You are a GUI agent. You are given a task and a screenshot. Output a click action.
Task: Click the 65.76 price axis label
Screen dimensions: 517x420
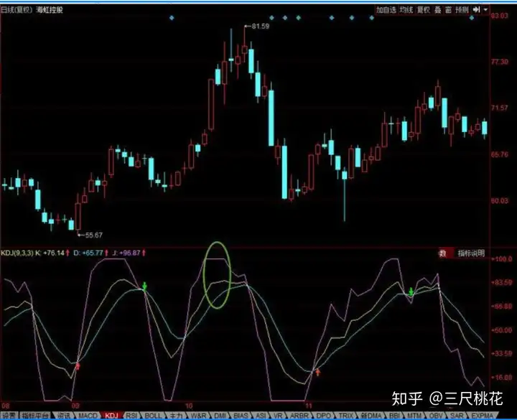pyautogui.click(x=500, y=154)
